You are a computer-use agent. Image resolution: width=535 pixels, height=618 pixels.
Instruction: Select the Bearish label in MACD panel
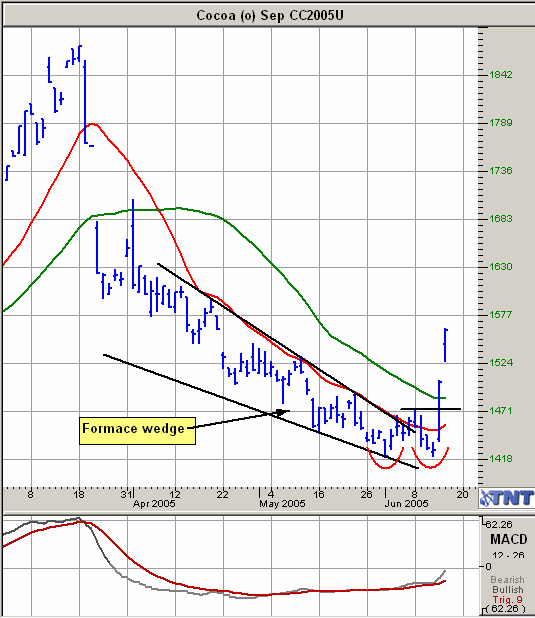tap(507, 580)
